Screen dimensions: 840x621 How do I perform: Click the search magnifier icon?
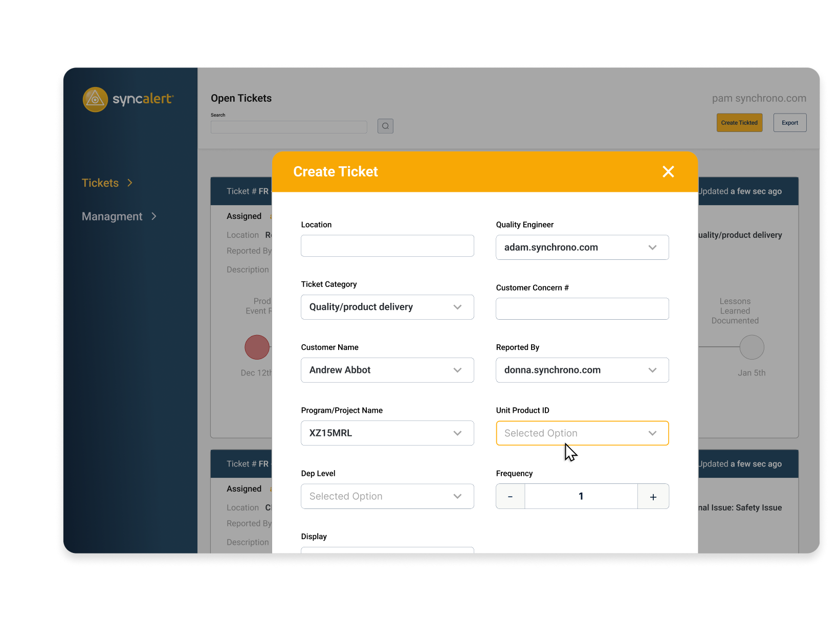(x=385, y=126)
